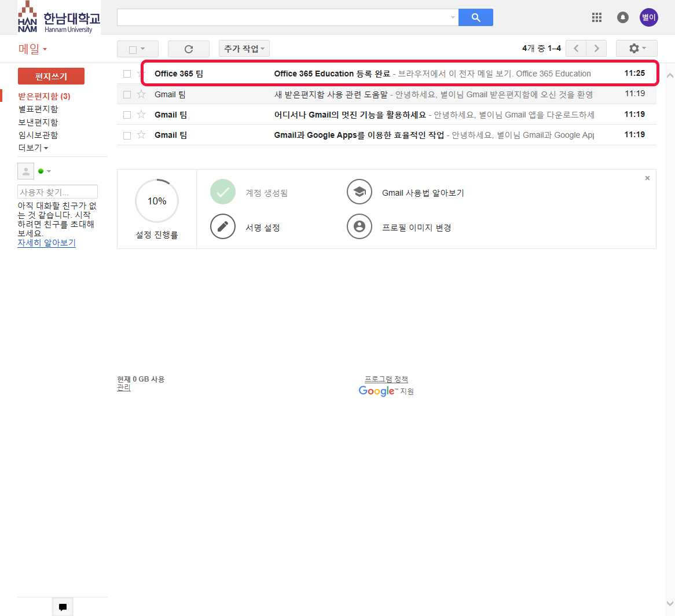Open the 추가 작업 dropdown
This screenshot has height=616, width=675.
pos(244,49)
